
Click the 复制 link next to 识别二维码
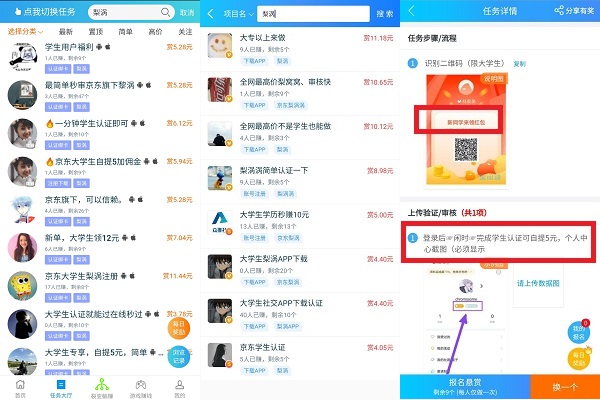[x=519, y=63]
